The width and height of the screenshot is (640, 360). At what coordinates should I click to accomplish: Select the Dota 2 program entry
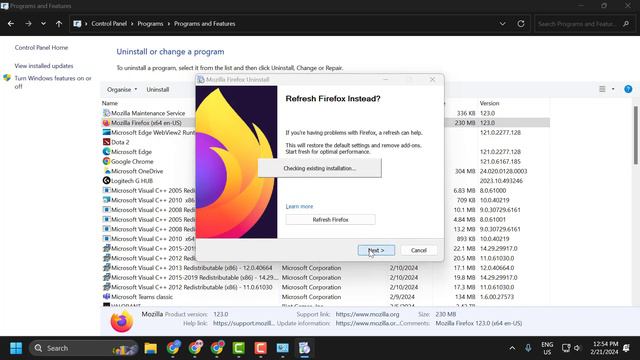pyautogui.click(x=325, y=142)
